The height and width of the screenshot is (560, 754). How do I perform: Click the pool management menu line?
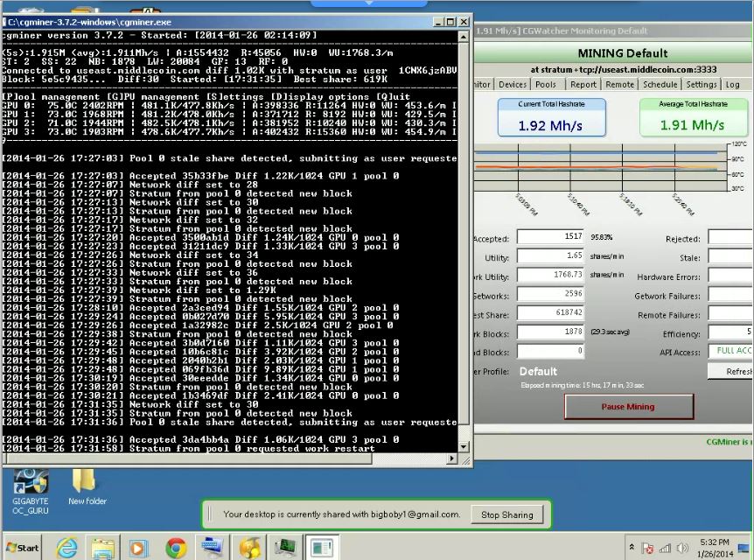coord(206,97)
